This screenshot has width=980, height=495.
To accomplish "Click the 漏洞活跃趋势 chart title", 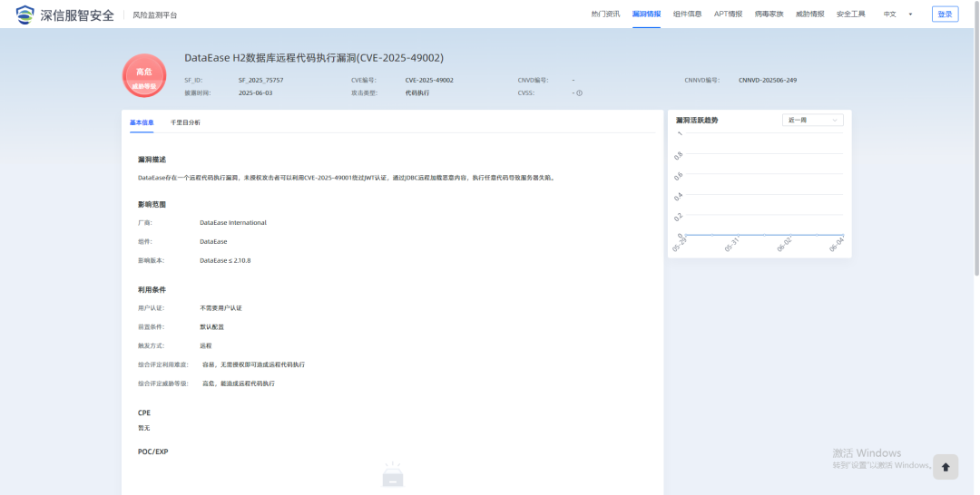I will click(x=697, y=120).
